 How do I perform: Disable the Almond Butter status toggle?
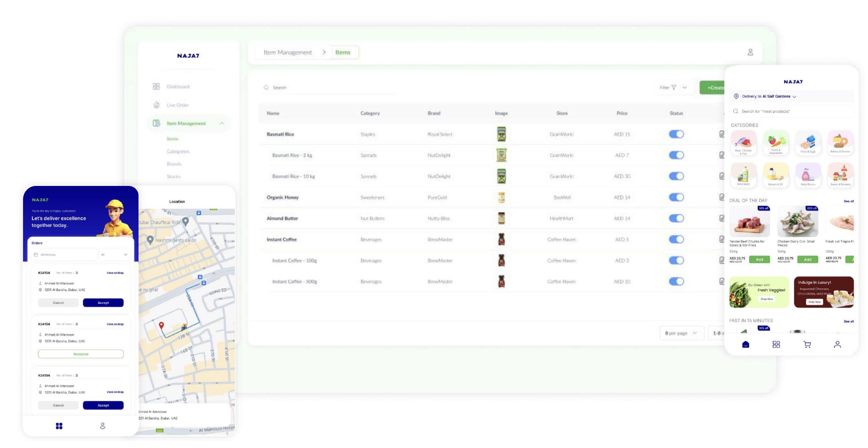[676, 218]
